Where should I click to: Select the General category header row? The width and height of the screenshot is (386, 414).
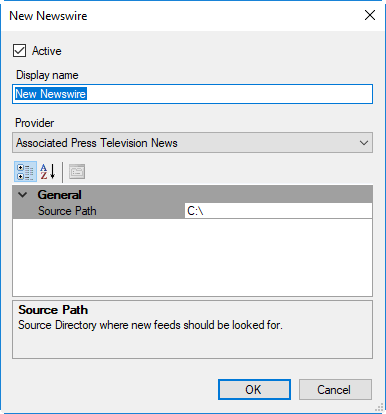tap(192, 194)
